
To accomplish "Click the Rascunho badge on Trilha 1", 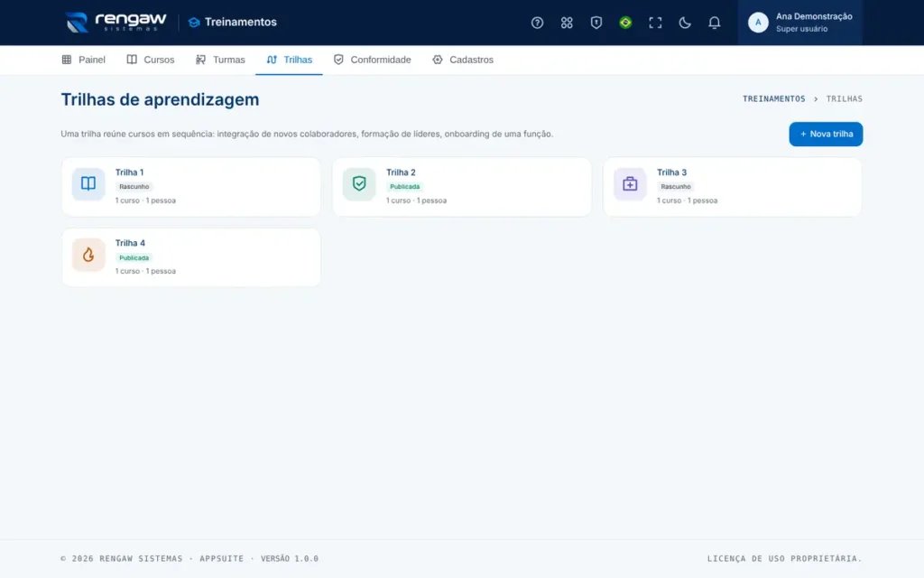I will [x=134, y=186].
